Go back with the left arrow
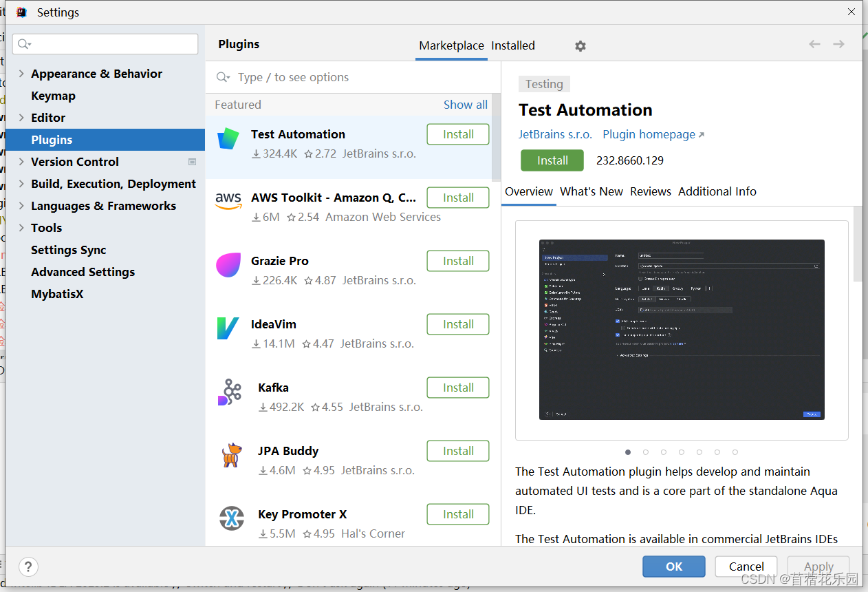The width and height of the screenshot is (868, 592). coord(815,44)
